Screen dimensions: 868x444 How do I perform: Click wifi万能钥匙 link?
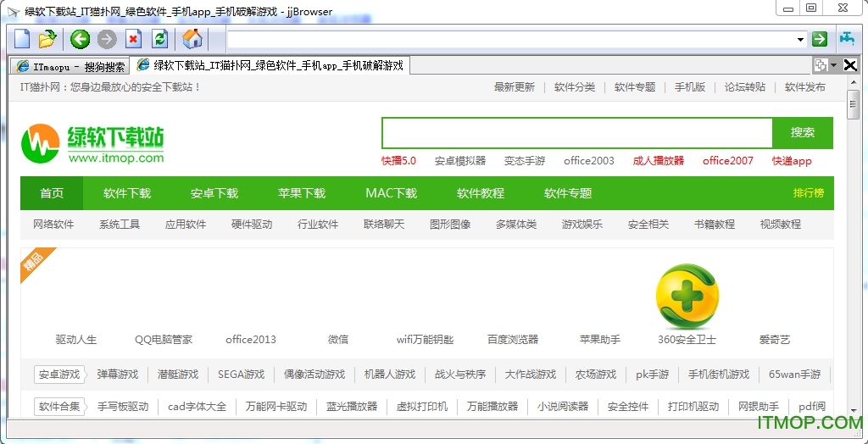(x=426, y=340)
